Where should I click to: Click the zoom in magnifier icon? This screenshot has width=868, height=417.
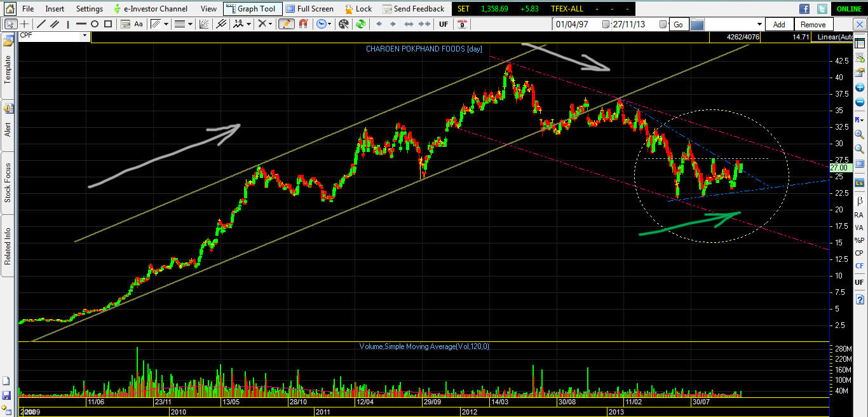[x=859, y=135]
